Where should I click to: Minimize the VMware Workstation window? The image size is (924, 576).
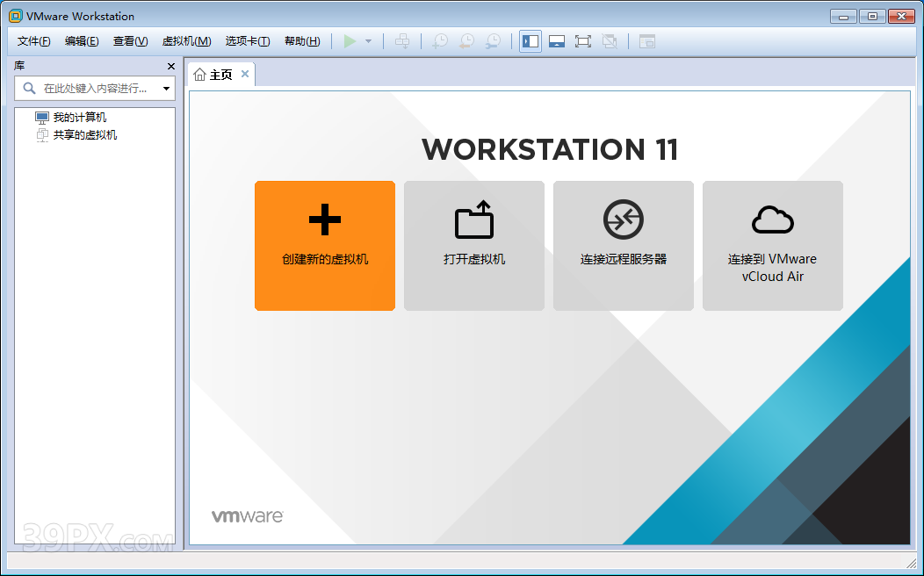[x=843, y=17]
